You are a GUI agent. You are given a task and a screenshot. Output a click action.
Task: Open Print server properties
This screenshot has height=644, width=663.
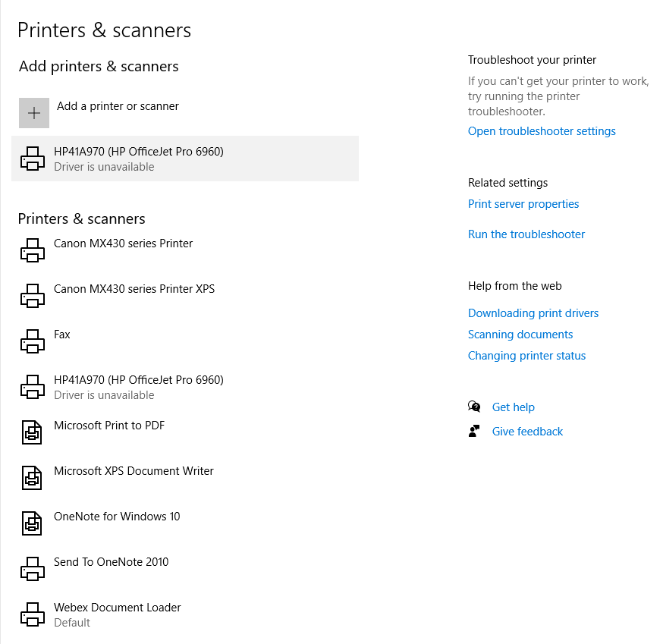[523, 204]
